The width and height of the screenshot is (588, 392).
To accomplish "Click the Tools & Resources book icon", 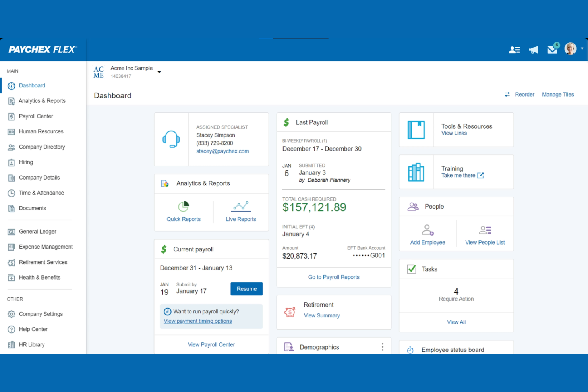I will (416, 129).
